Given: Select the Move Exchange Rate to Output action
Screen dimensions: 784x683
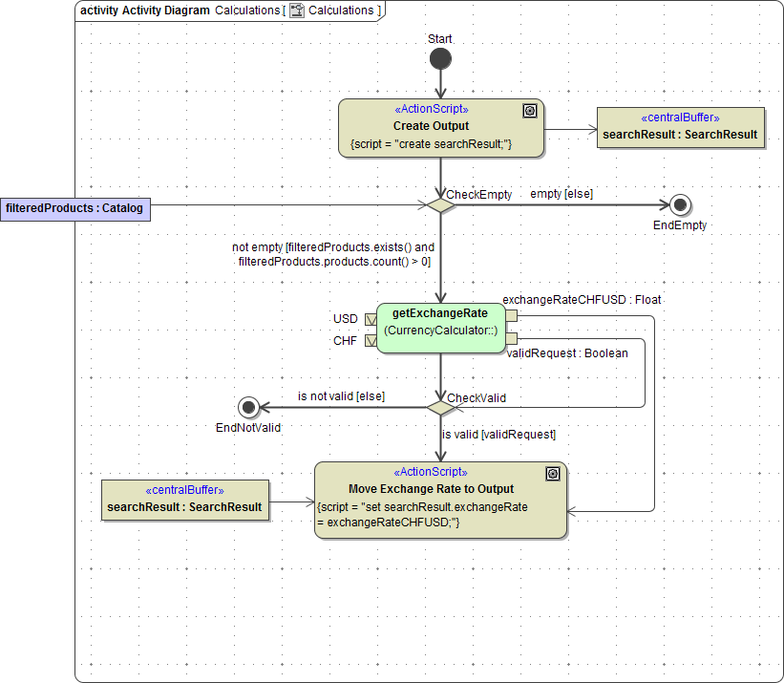Looking at the screenshot, I should 440,500.
